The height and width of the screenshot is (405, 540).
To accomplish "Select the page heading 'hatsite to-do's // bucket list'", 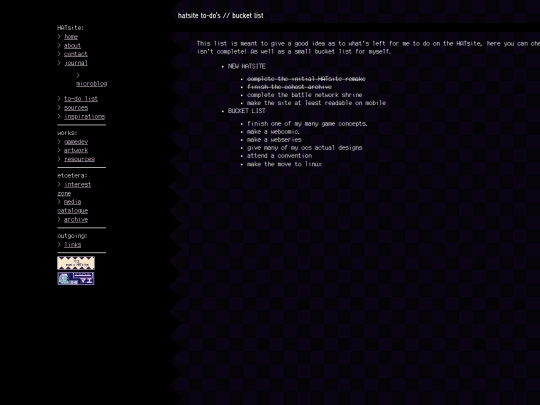I will click(220, 15).
